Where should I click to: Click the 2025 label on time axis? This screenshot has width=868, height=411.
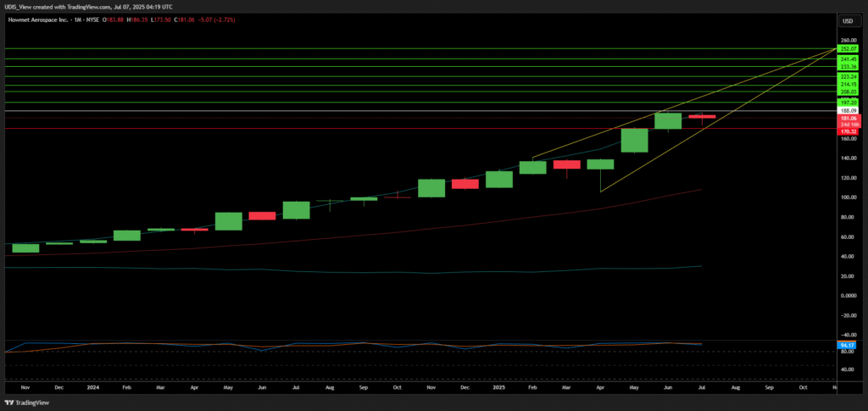coord(498,387)
